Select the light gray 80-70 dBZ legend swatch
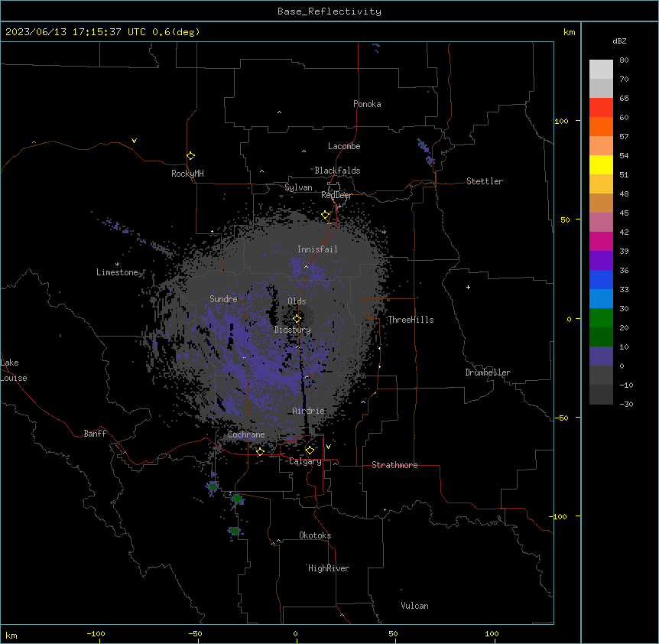Viewport: 659px width, 644px height. click(x=601, y=69)
